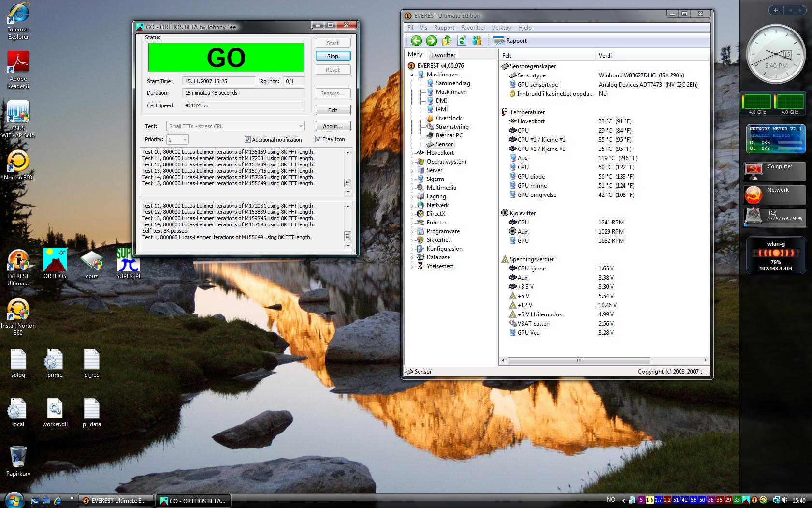Expand the Hovedkort tree node
Image resolution: width=812 pixels, height=508 pixels.
tap(412, 153)
